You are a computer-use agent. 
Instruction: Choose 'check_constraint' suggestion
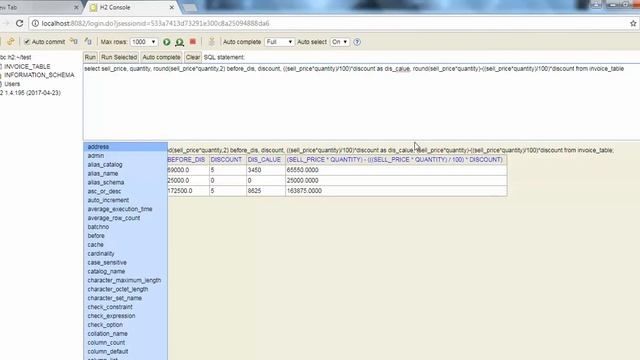click(x=126, y=307)
